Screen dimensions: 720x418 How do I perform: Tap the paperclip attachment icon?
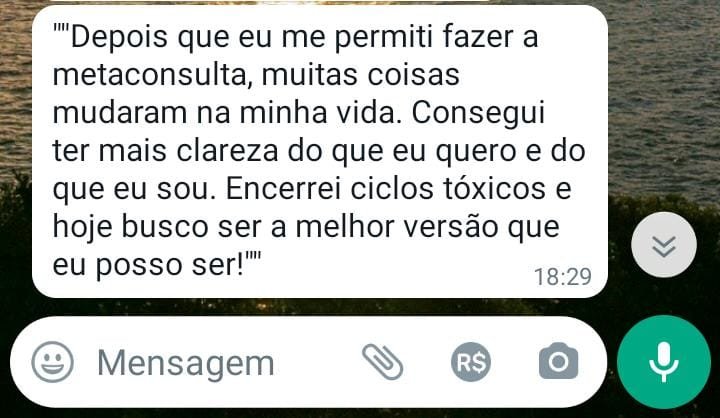click(382, 362)
